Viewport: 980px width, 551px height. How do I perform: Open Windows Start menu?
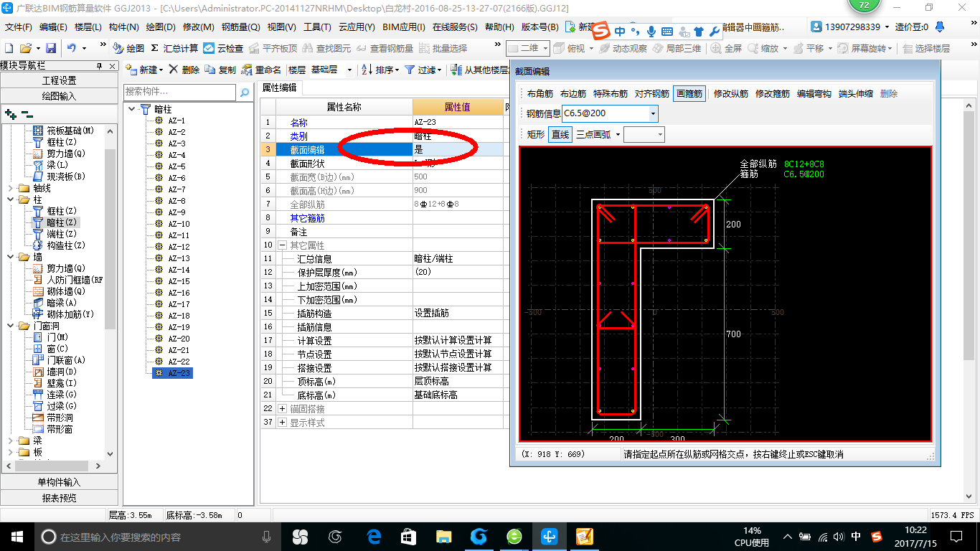(x=16, y=536)
